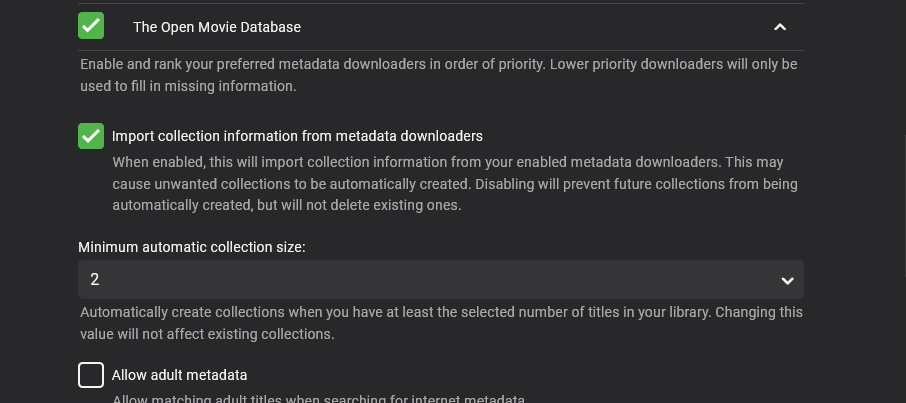
Task: Click the "Import collection information from metadata downloaders" label
Action: tap(297, 136)
